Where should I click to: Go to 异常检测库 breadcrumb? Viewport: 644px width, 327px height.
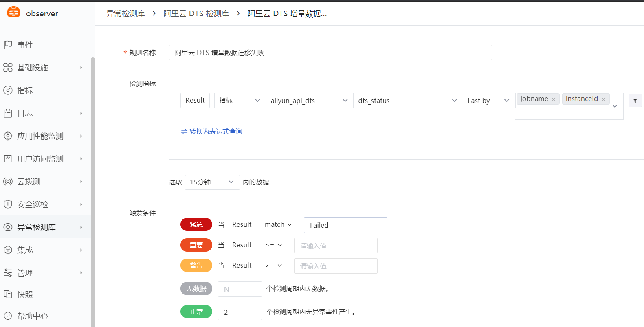(x=125, y=13)
